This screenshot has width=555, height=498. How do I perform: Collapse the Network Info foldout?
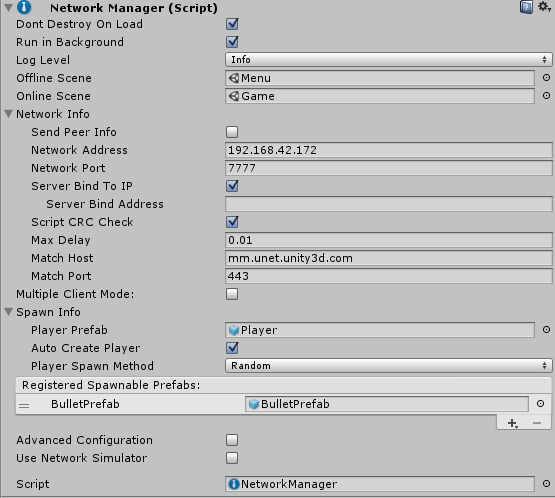[8, 114]
